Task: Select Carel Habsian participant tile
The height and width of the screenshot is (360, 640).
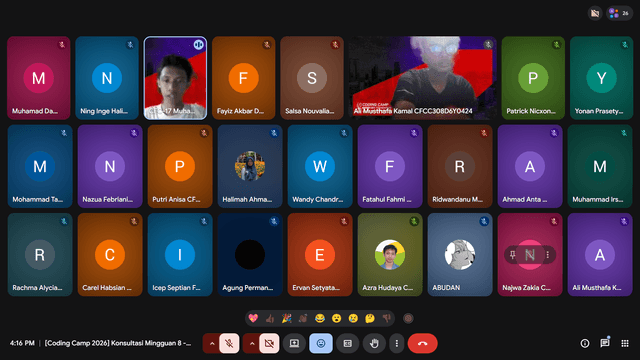Action: click(x=110, y=255)
